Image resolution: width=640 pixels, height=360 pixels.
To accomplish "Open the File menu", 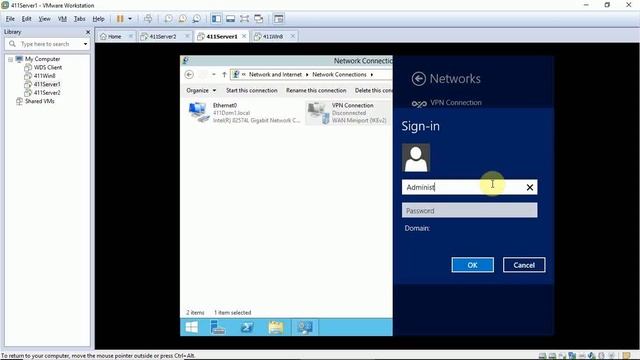I will [x=10, y=19].
